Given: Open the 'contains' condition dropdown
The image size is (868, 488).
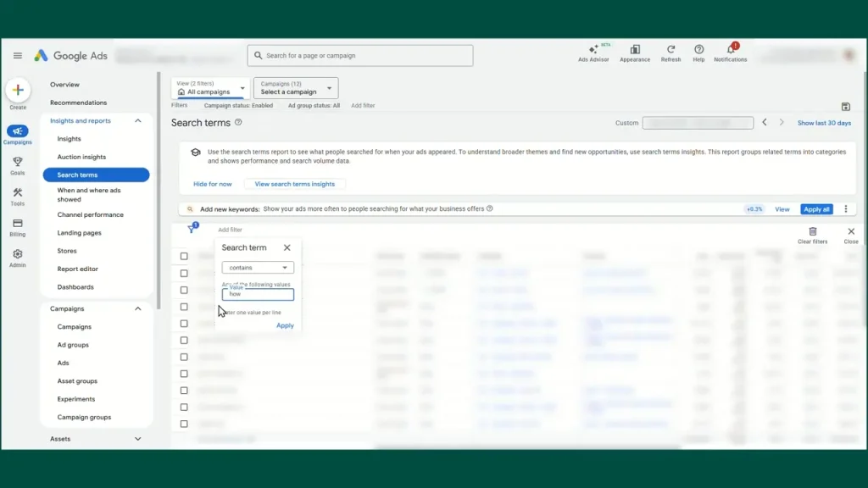Looking at the screenshot, I should [x=257, y=267].
